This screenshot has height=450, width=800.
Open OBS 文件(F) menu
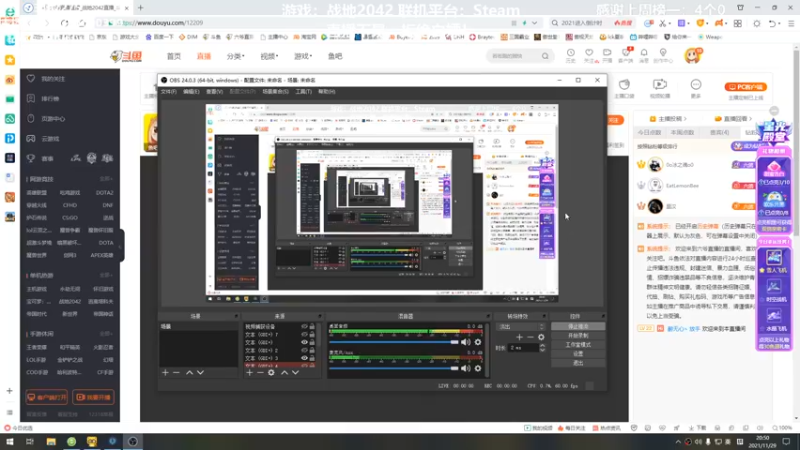(x=168, y=92)
